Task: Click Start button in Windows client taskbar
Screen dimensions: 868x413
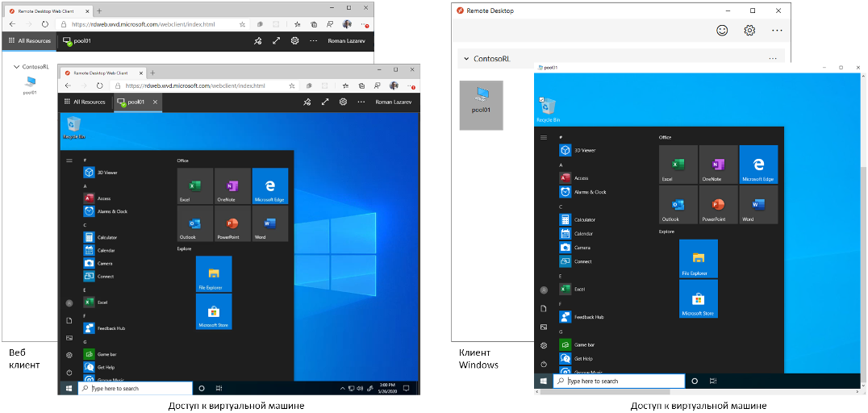Action: tap(544, 381)
